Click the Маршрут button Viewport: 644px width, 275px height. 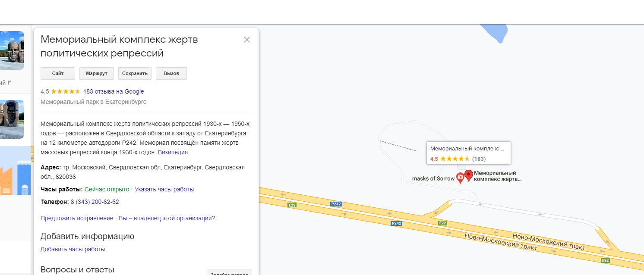pos(97,73)
